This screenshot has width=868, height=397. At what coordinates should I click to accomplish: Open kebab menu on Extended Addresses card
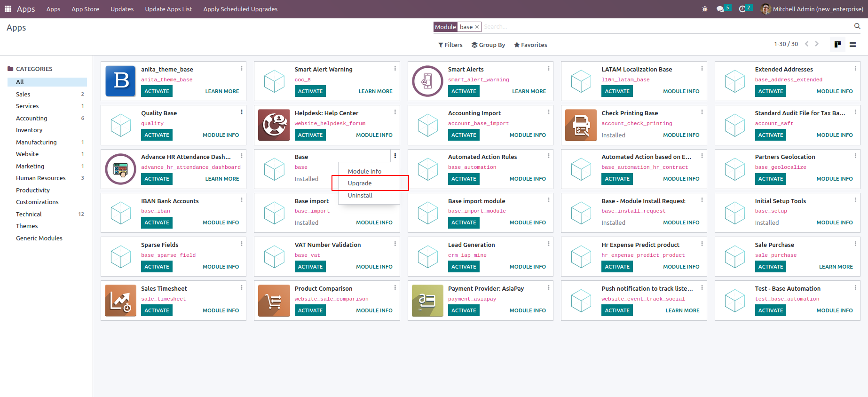coord(855,68)
